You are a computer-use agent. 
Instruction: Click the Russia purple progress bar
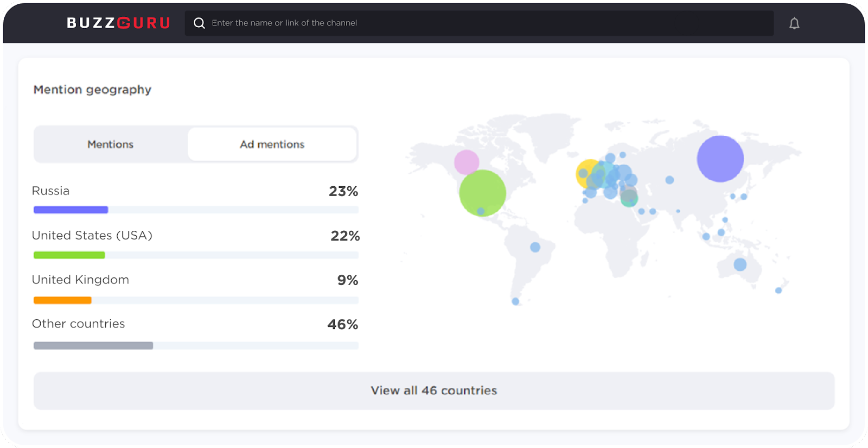[x=71, y=210]
